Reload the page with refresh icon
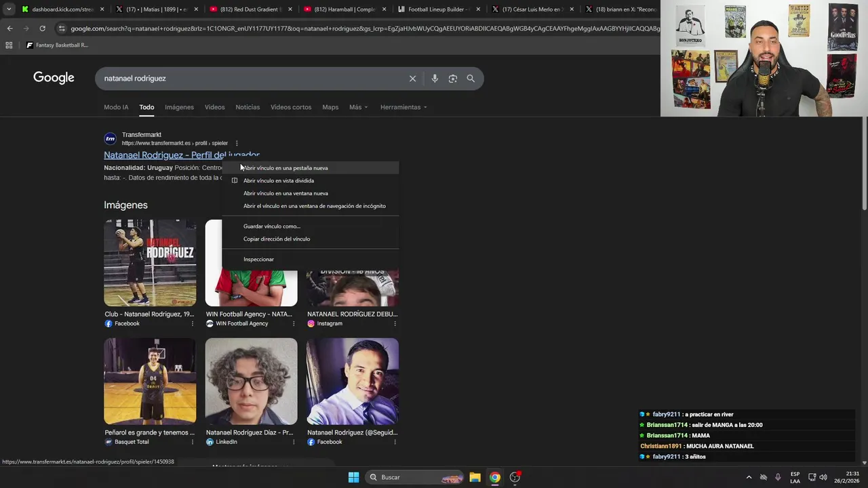Viewport: 868px width, 488px height. click(x=42, y=28)
